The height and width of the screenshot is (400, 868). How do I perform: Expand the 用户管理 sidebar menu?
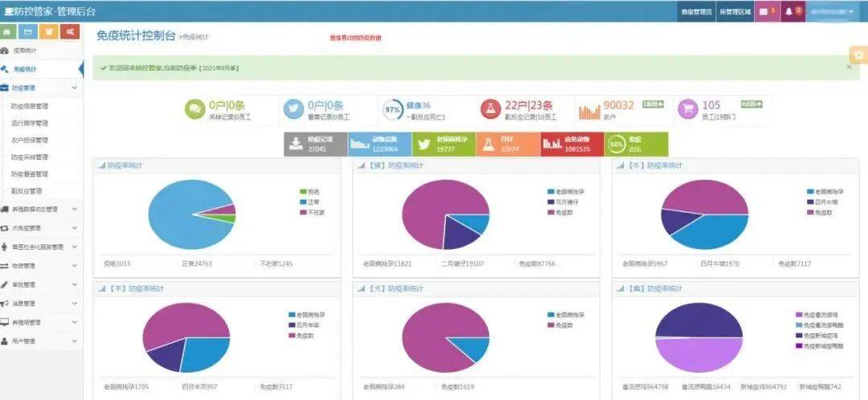[x=40, y=341]
